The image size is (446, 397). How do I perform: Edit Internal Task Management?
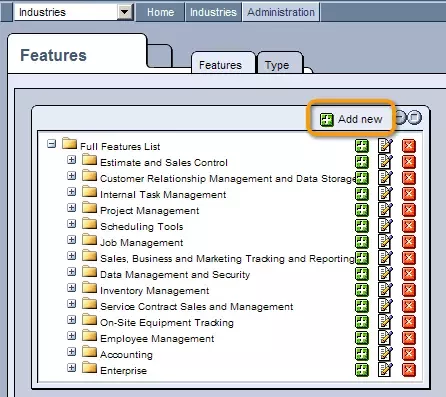click(385, 194)
